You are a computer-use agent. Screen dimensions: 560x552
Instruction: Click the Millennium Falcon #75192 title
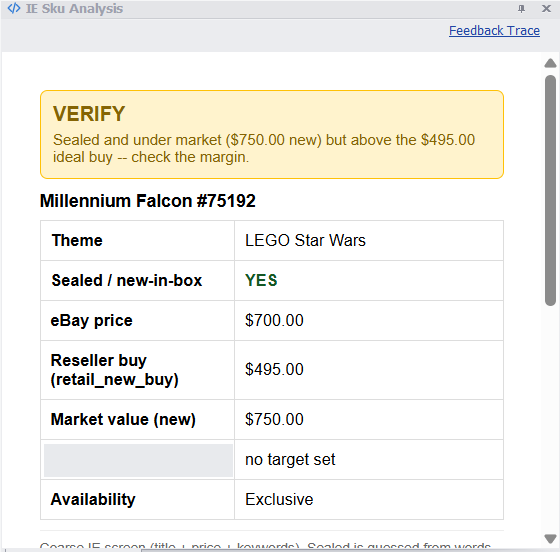[148, 201]
